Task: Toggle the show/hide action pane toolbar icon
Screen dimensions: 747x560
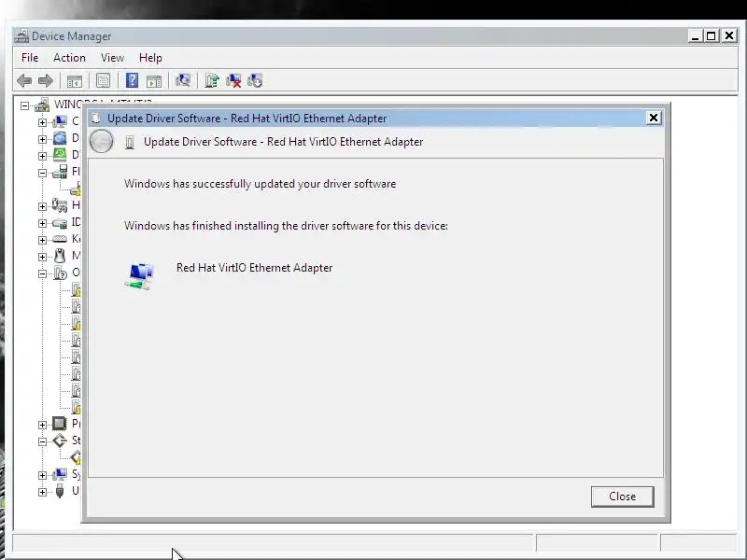Action: click(154, 81)
